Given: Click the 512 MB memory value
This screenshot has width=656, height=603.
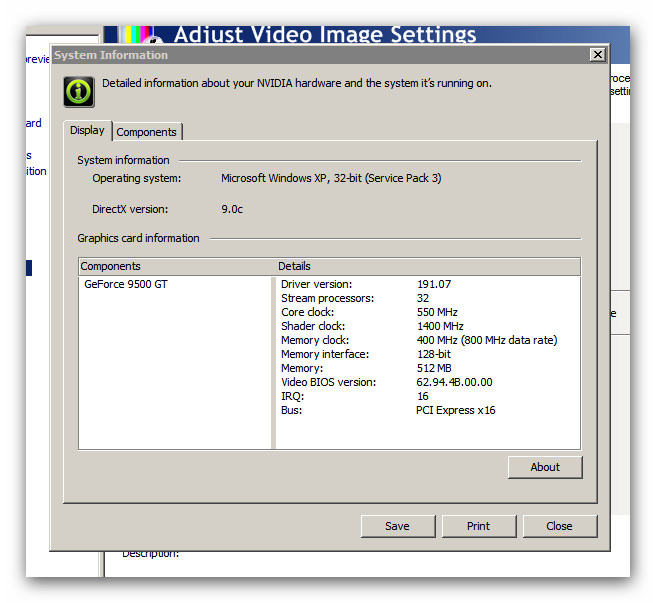Looking at the screenshot, I should [x=434, y=368].
